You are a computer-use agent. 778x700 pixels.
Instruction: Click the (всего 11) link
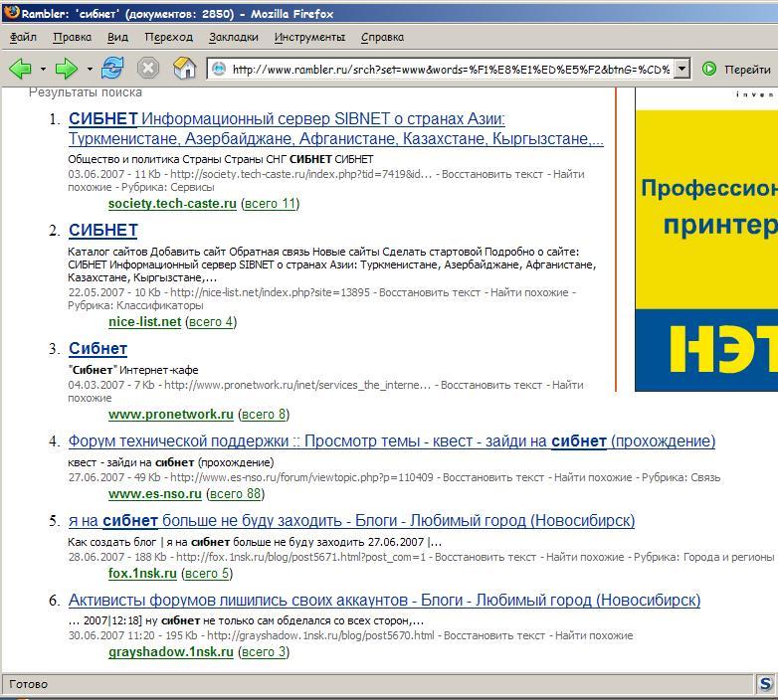(271, 204)
